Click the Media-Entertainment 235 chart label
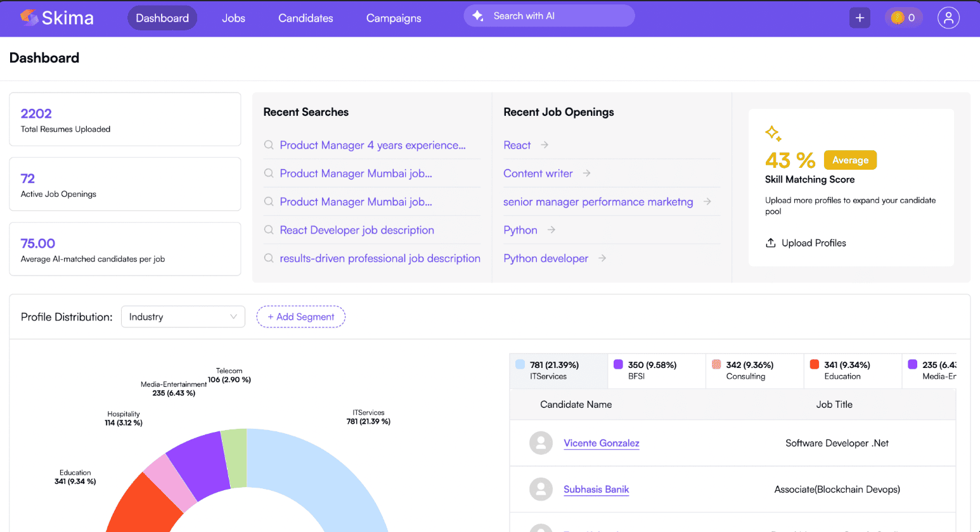Viewport: 980px width, 532px height. 174,389
